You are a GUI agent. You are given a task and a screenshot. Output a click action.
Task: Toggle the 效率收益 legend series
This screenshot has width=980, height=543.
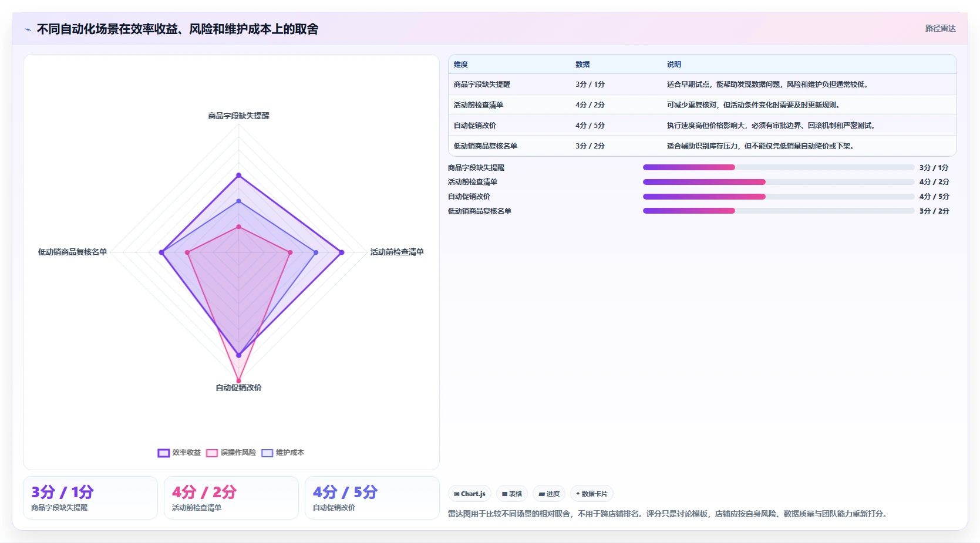pyautogui.click(x=179, y=453)
